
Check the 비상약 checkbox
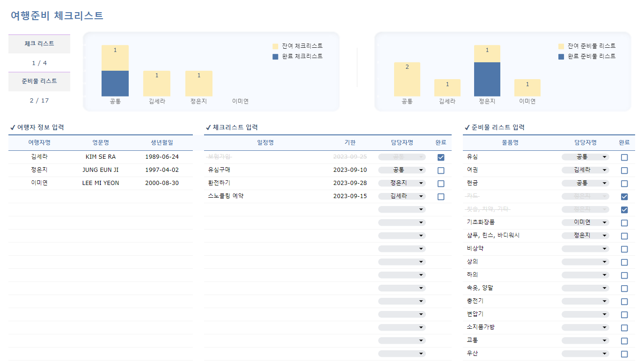(x=624, y=249)
